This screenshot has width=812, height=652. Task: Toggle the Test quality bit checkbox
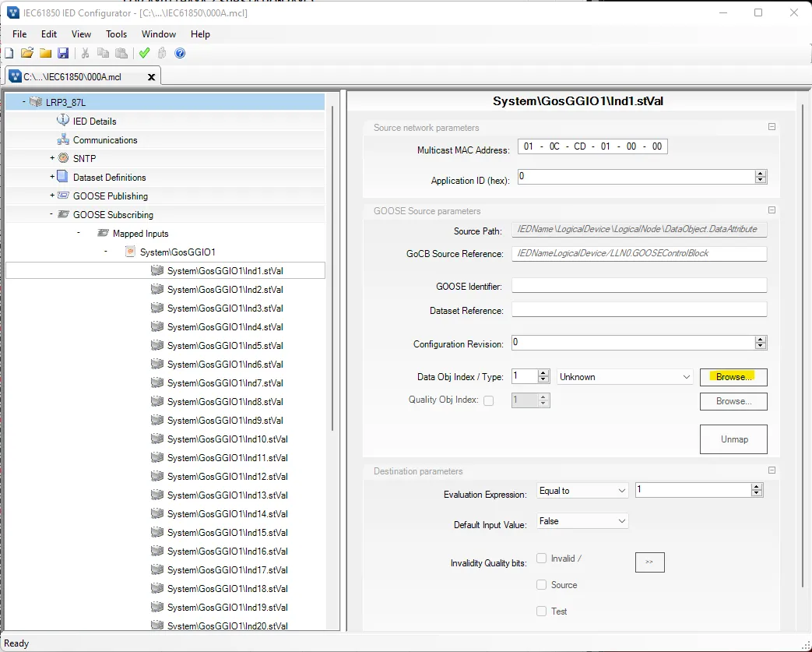[542, 611]
